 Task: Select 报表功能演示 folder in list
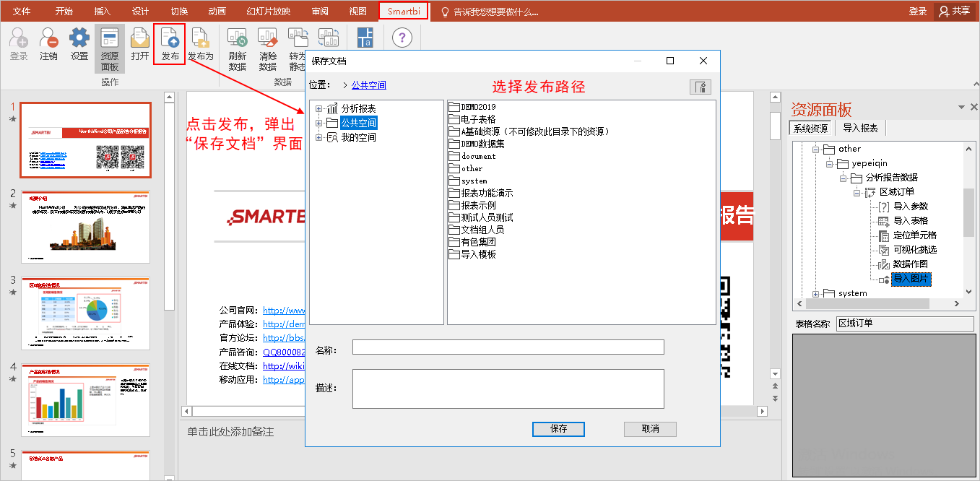click(x=481, y=194)
